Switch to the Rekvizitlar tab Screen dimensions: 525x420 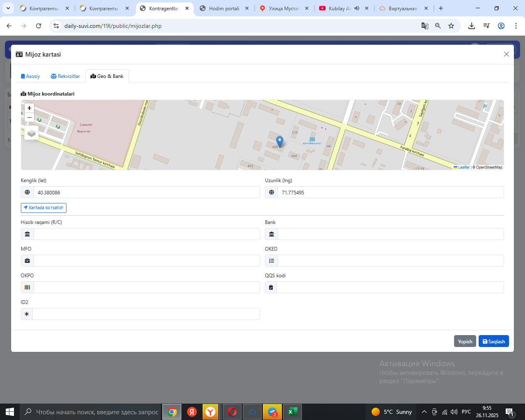[x=65, y=76]
